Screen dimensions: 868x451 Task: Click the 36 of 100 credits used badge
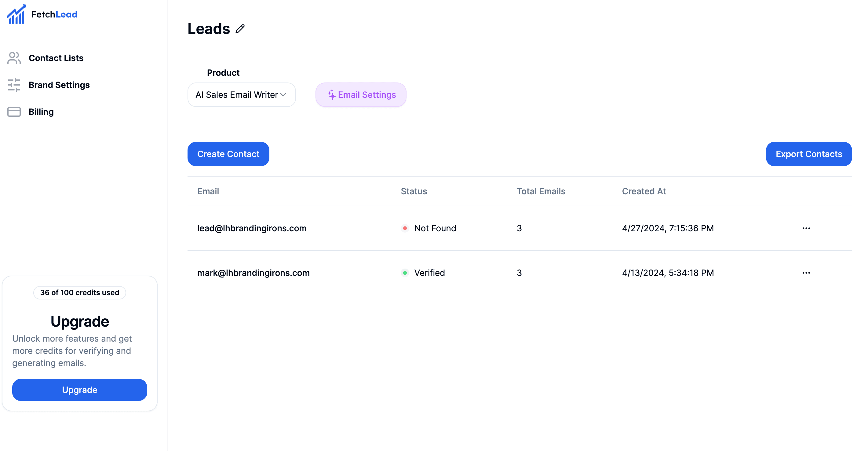pos(79,293)
